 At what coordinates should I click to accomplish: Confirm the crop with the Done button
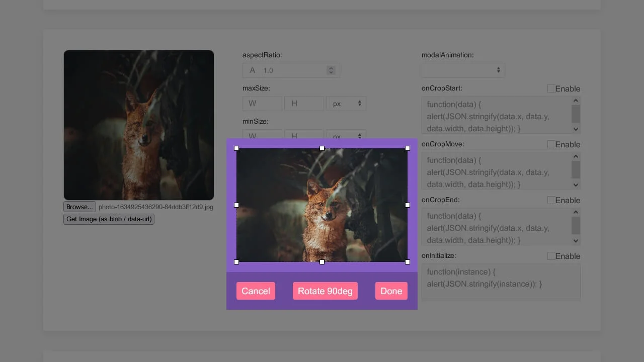click(x=391, y=291)
